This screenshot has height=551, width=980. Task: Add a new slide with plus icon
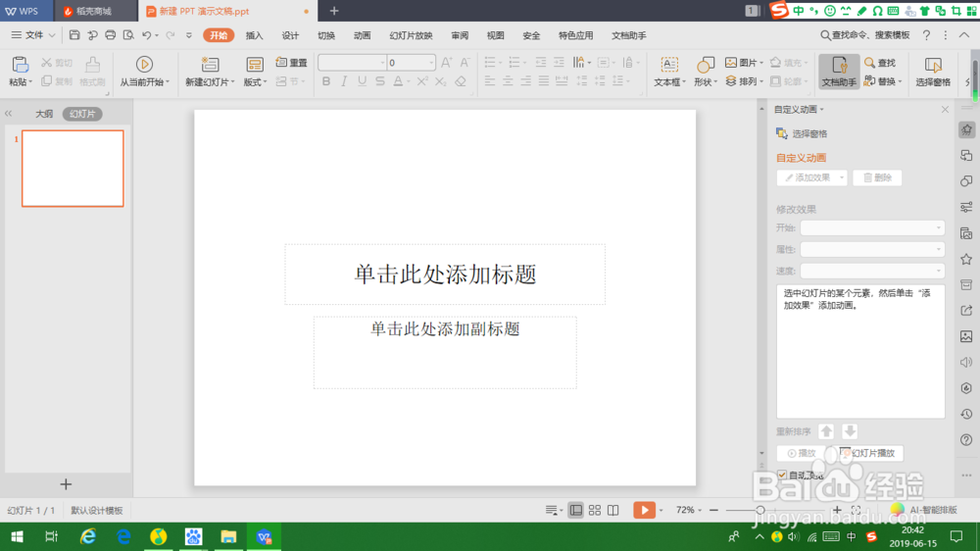click(66, 484)
